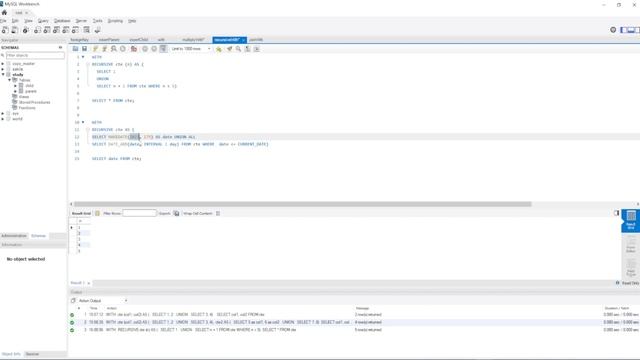
Task: Select the Result Grid side panel button
Action: (x=631, y=220)
